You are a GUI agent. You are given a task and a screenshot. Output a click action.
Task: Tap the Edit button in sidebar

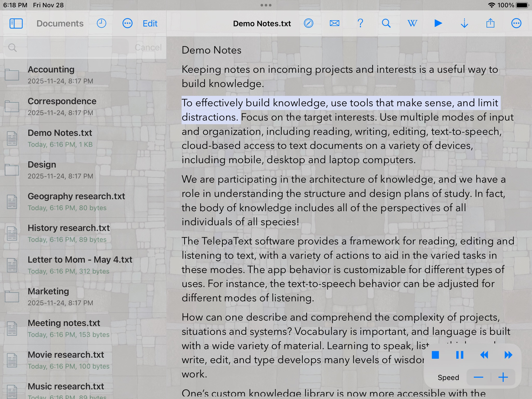(150, 23)
